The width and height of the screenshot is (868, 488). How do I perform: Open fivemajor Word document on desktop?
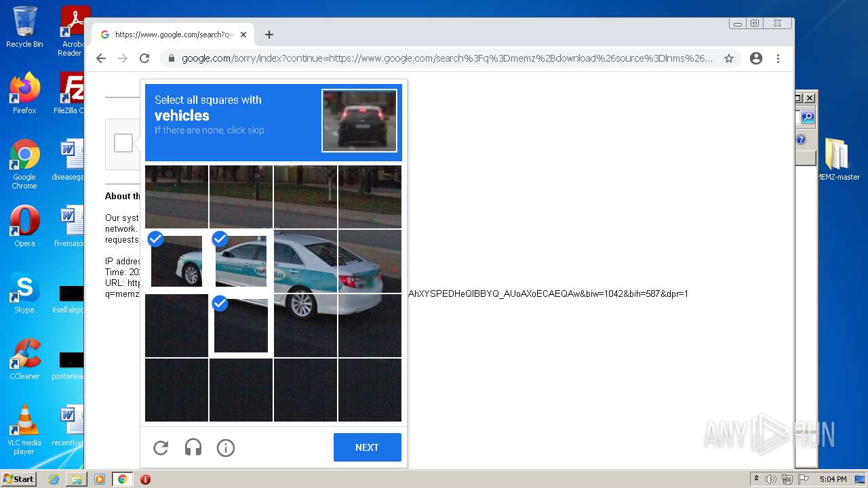(68, 226)
